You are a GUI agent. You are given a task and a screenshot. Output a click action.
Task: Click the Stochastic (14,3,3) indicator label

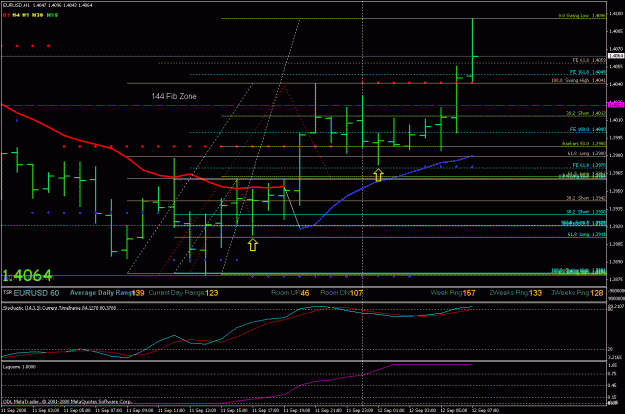[59, 308]
